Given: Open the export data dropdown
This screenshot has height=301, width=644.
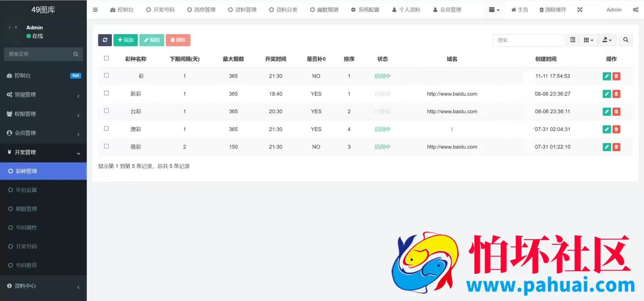Looking at the screenshot, I should (607, 40).
